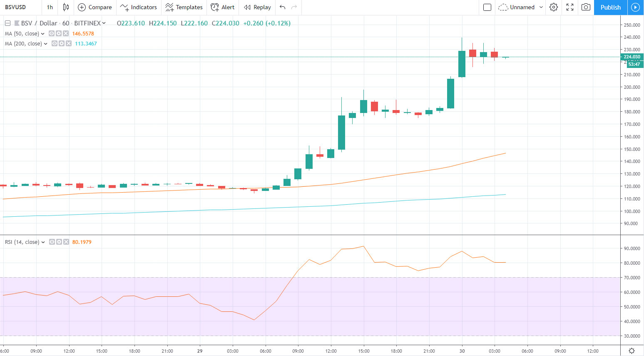Enter fullscreen mode

pos(570,7)
